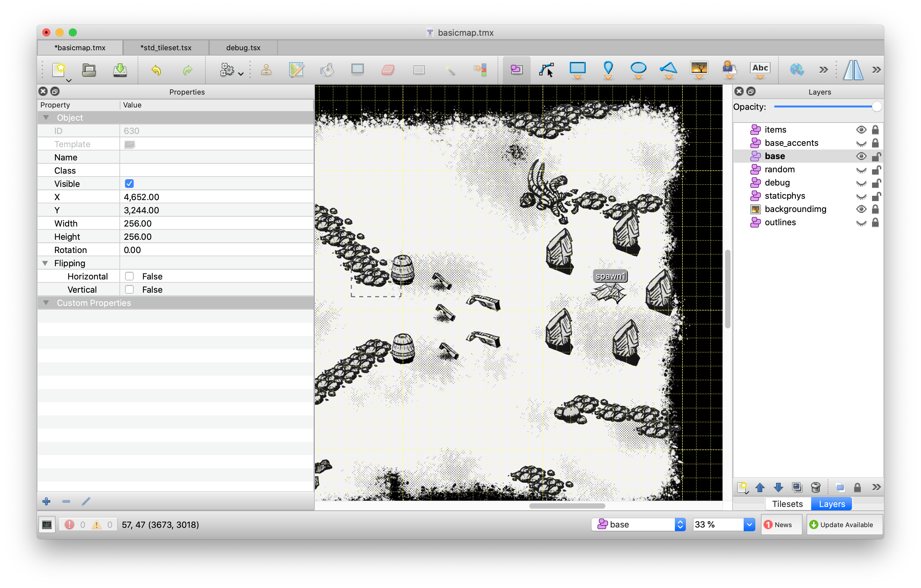Open the Command gears dropdown arrow
Viewport: 921px width, 588px height.
click(241, 74)
